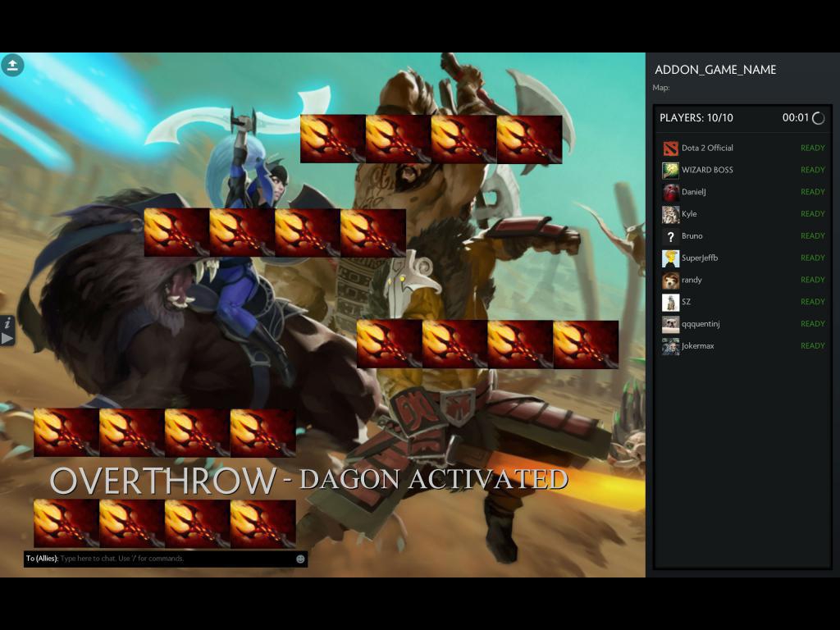Click qqquentinj player name
Image resolution: width=840 pixels, height=630 pixels.
point(701,324)
